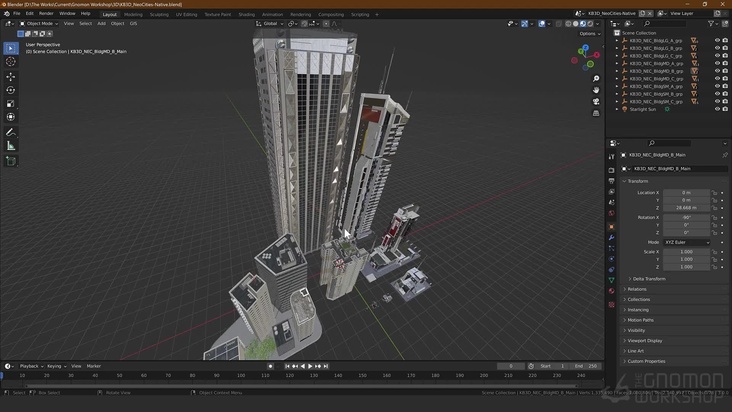Click the Add Cube tool icon
The height and width of the screenshot is (412, 732).
point(11,161)
